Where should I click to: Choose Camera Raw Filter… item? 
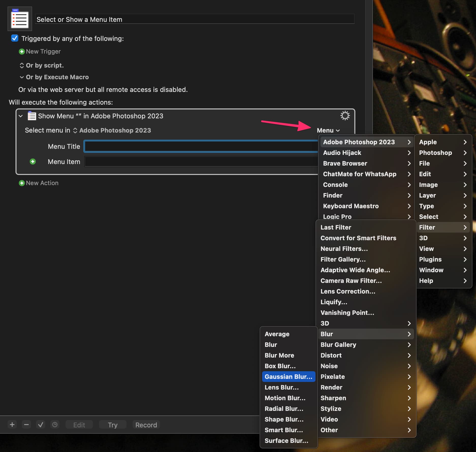[366, 281]
